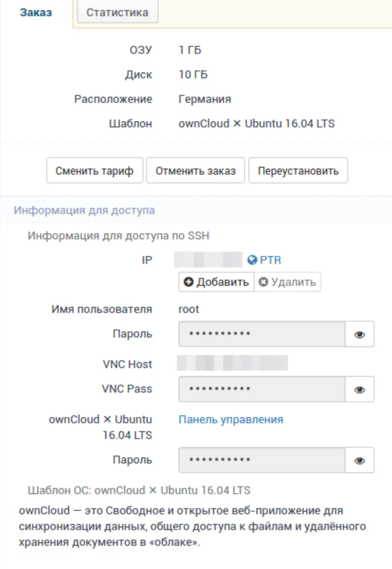Click the VNC Pass masked field
This screenshot has height=569, width=392.
(262, 389)
